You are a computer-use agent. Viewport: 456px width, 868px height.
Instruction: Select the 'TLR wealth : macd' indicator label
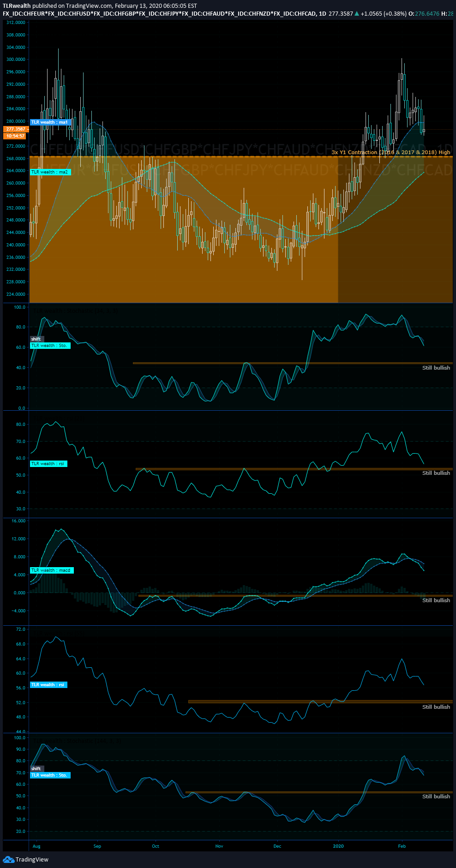click(52, 570)
